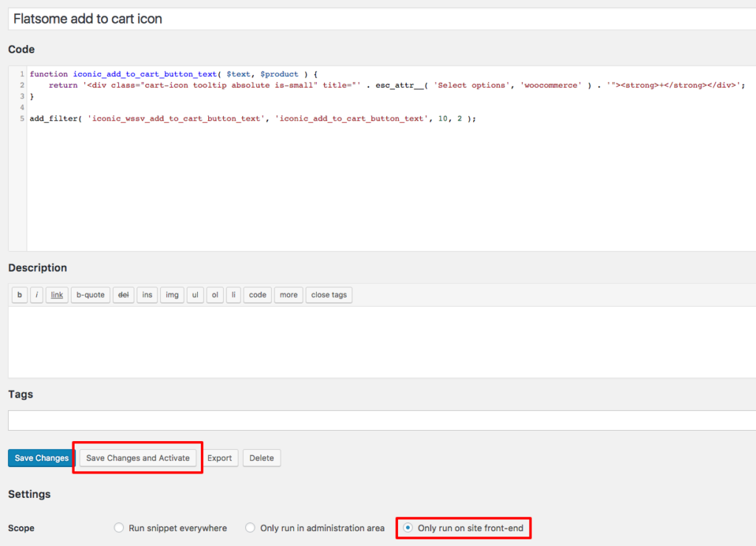
Task: Save the snippet with Save Changes
Action: coord(41,458)
